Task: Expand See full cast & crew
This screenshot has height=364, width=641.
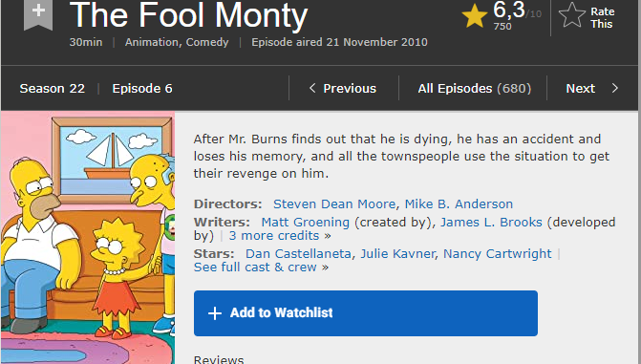Action: point(261,268)
